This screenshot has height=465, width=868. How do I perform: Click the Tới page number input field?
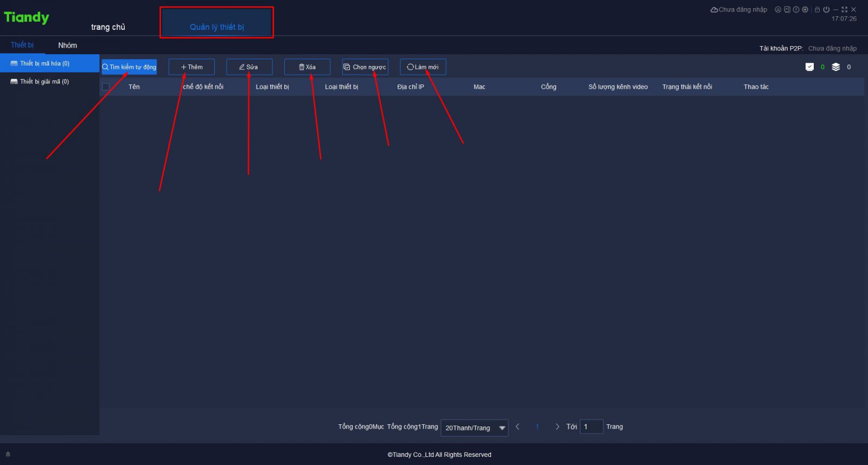(591, 427)
